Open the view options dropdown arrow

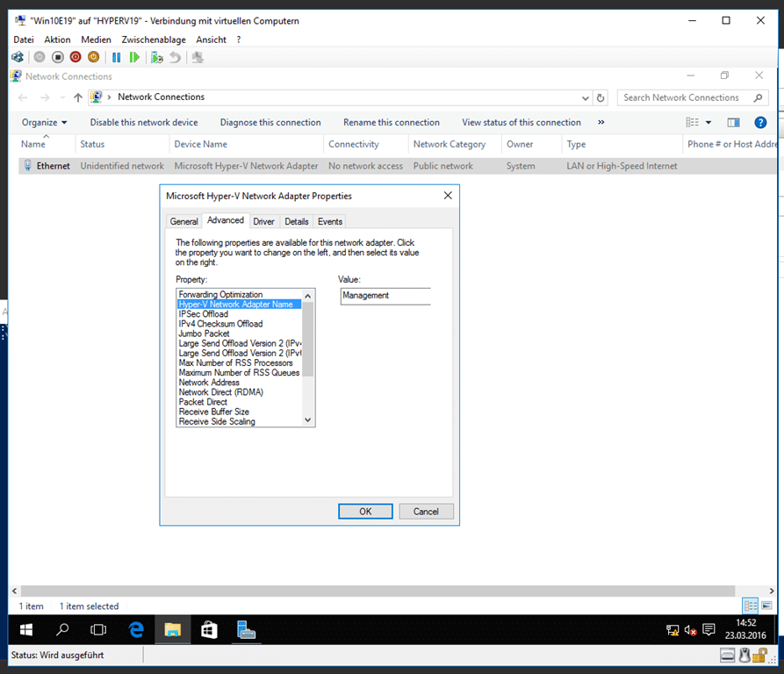tap(708, 122)
